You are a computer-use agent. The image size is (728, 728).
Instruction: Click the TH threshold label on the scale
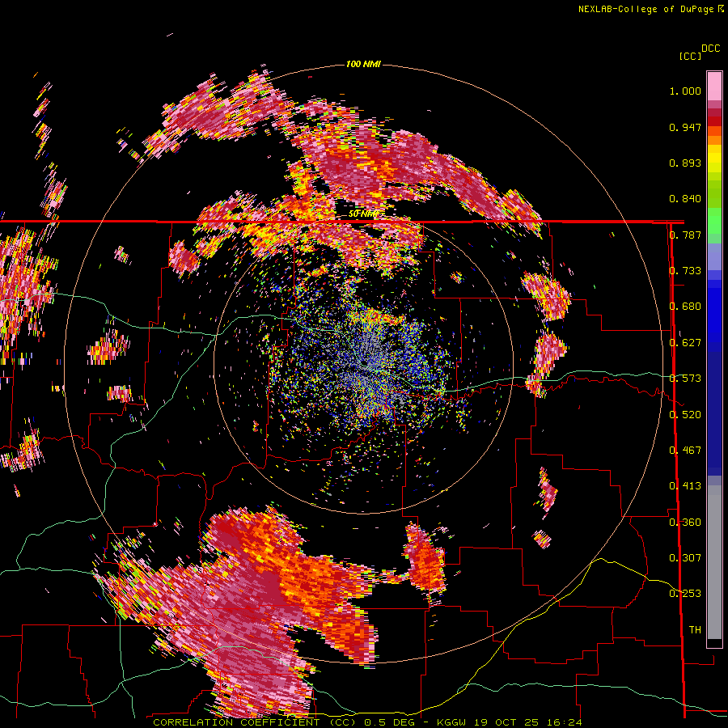(695, 630)
